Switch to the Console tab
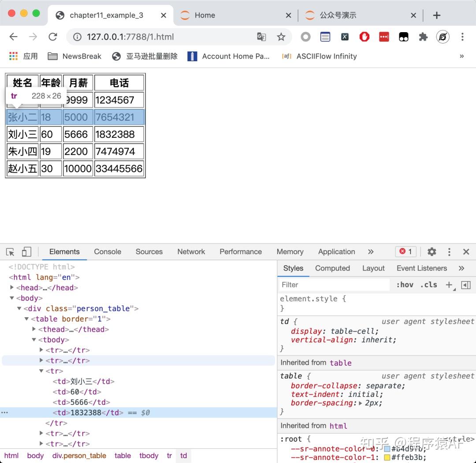The height and width of the screenshot is (463, 476). [x=107, y=252]
